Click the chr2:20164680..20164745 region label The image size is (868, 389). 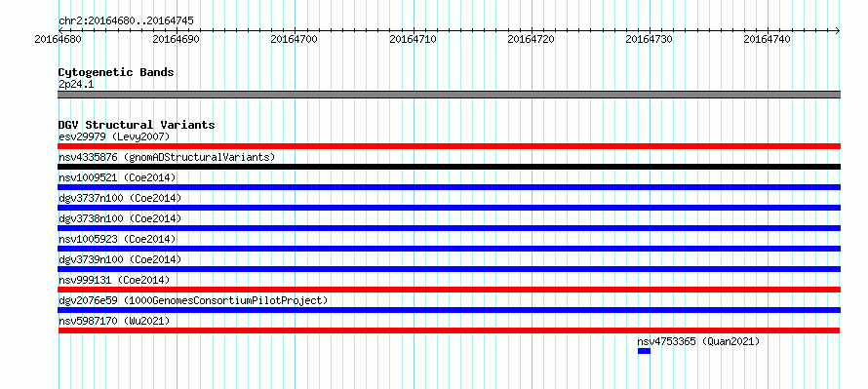[126, 21]
